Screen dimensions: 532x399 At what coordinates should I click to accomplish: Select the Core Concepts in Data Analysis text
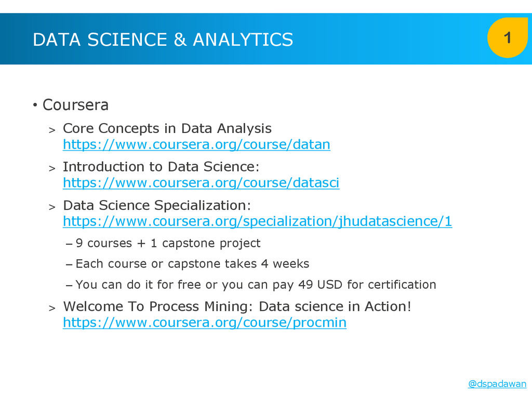pyautogui.click(x=167, y=128)
